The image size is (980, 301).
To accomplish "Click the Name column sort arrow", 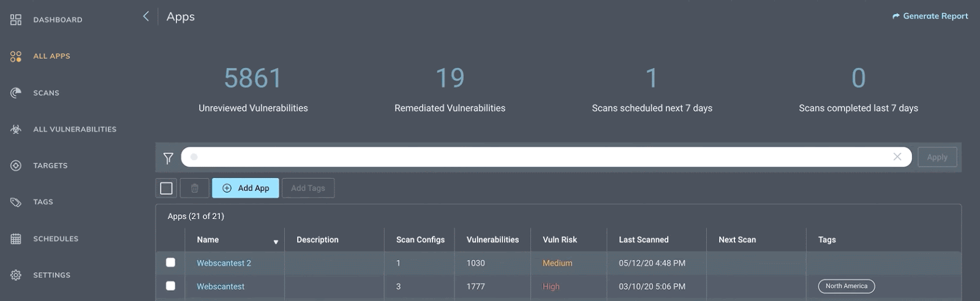I will click(x=276, y=242).
